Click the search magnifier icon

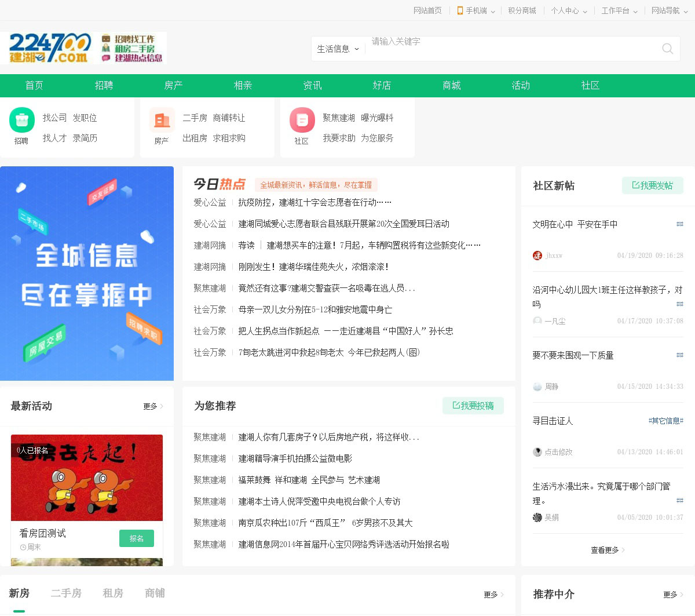pyautogui.click(x=667, y=49)
